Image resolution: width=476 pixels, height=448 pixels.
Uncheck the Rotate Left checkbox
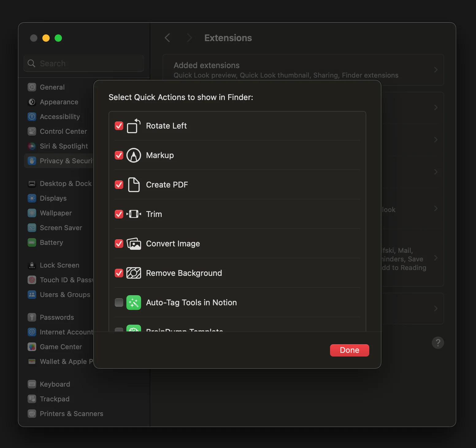tap(119, 126)
